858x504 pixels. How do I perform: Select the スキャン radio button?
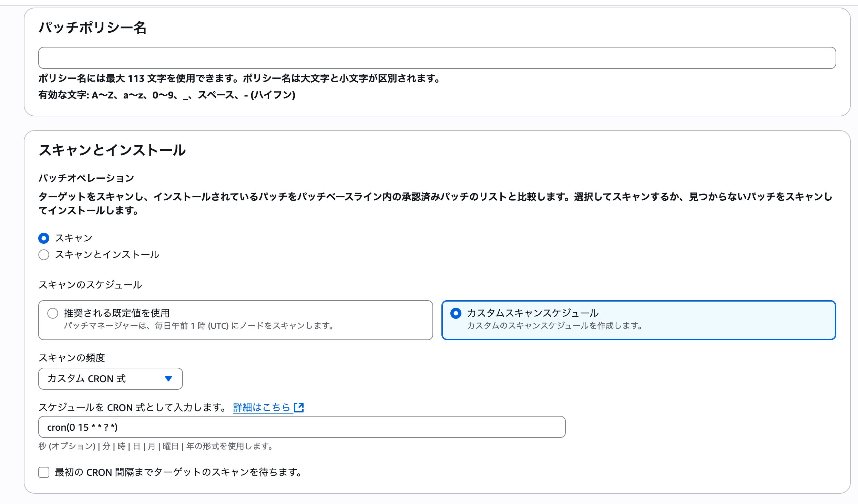coord(44,238)
